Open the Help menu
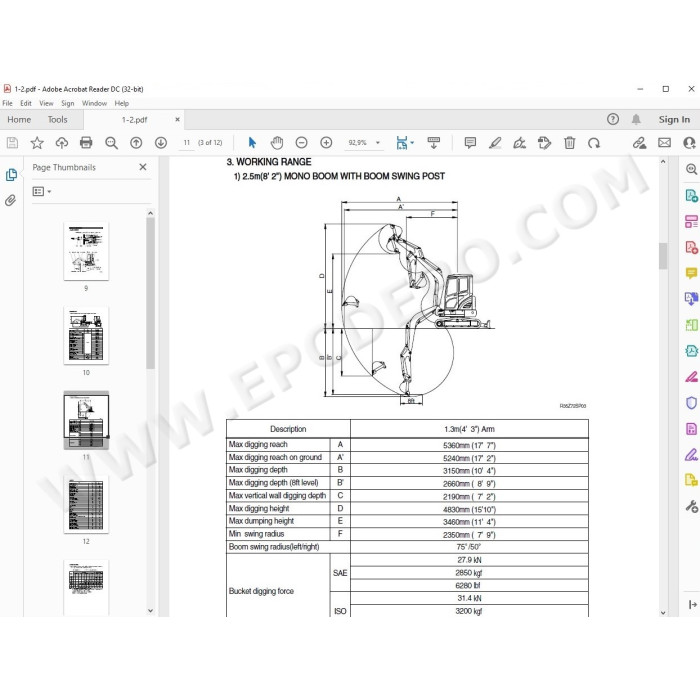This screenshot has height=700, width=700. (121, 103)
